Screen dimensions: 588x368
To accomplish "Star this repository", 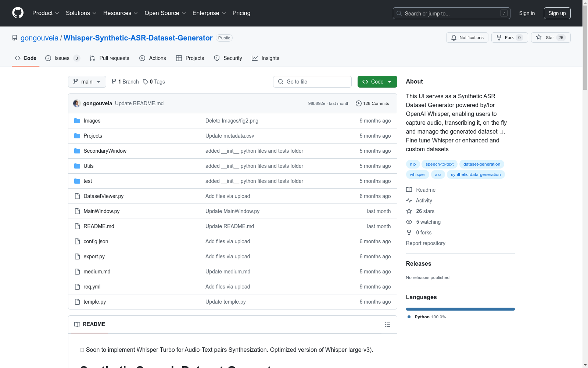I will point(551,38).
